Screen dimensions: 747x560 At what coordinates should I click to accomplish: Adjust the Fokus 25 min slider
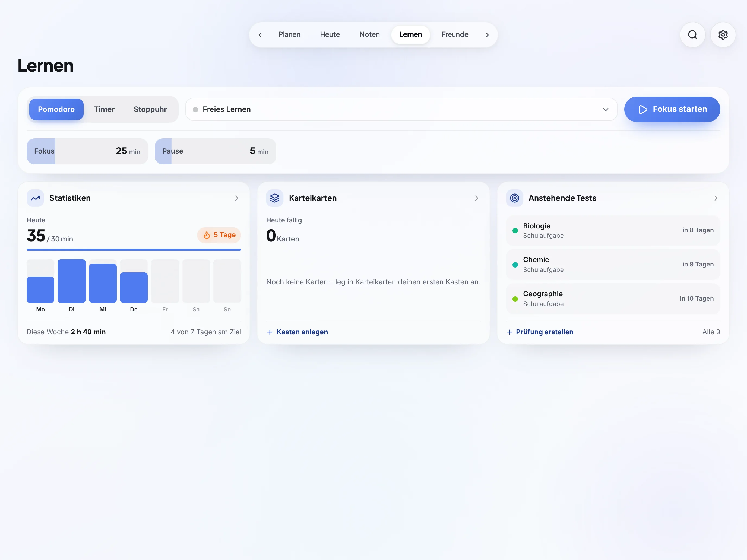point(87,151)
